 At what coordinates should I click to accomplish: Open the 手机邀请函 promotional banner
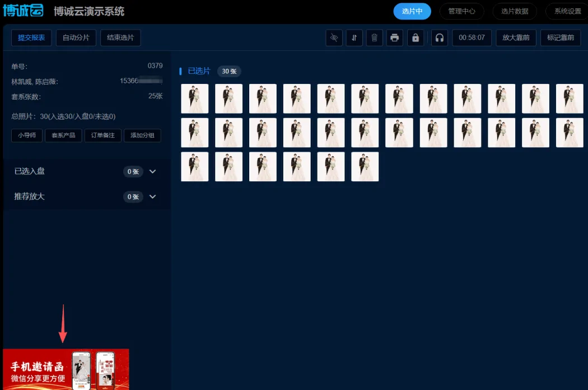[66, 369]
